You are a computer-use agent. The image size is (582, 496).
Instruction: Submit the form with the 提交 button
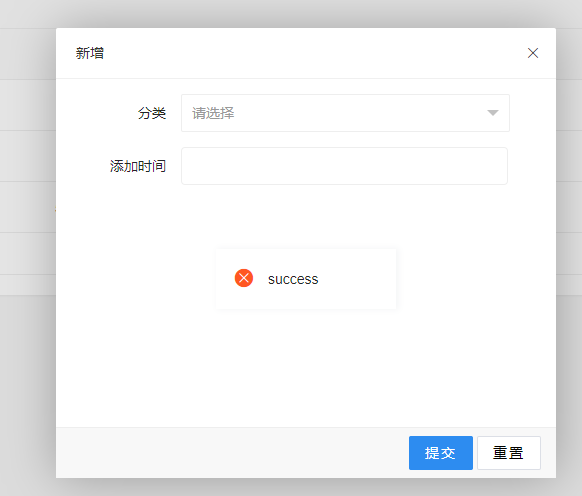pyautogui.click(x=441, y=453)
